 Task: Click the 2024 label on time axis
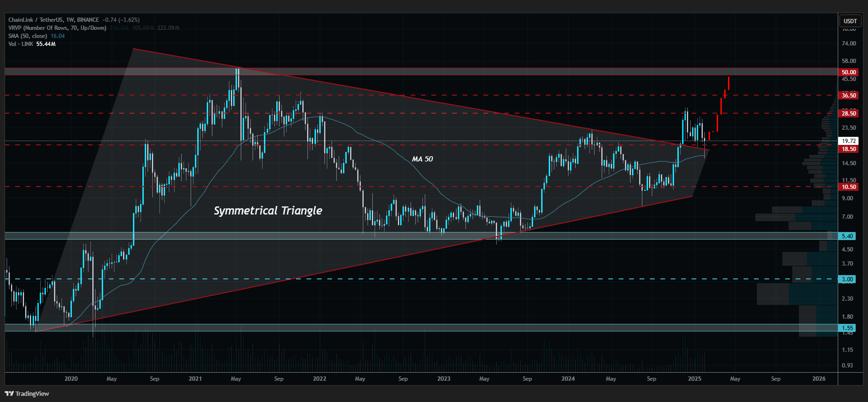[x=568, y=379]
